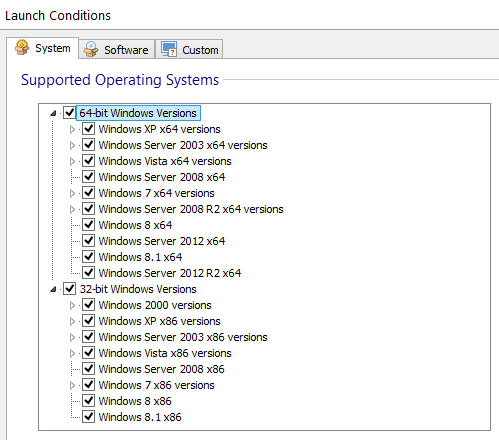Toggle Windows Server 2003 x64 versions checkbox
Image resolution: width=499 pixels, height=440 pixels.
[x=89, y=145]
